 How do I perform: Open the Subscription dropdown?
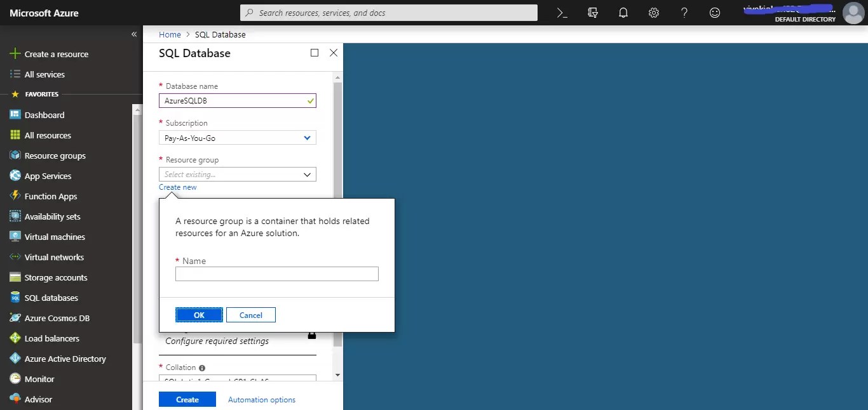pyautogui.click(x=237, y=138)
